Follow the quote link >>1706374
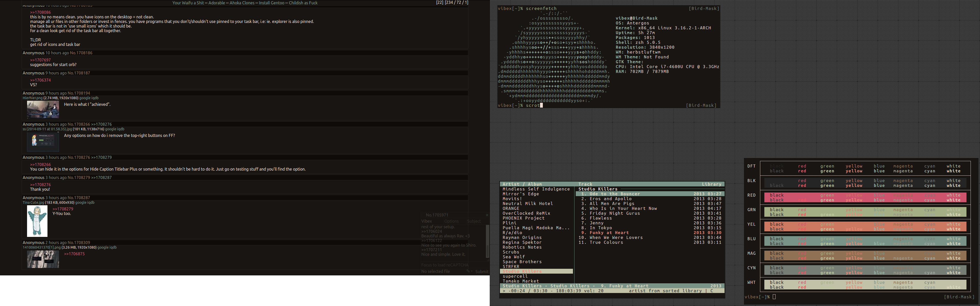 coord(40,80)
